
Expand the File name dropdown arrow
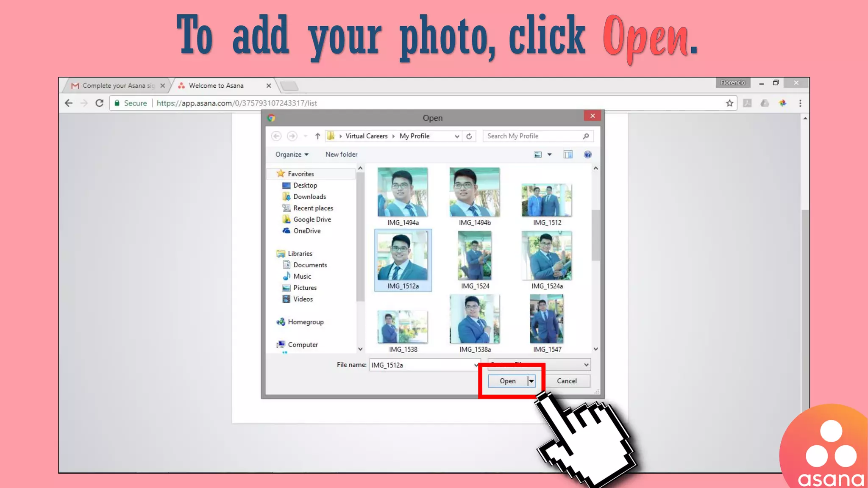pyautogui.click(x=476, y=365)
